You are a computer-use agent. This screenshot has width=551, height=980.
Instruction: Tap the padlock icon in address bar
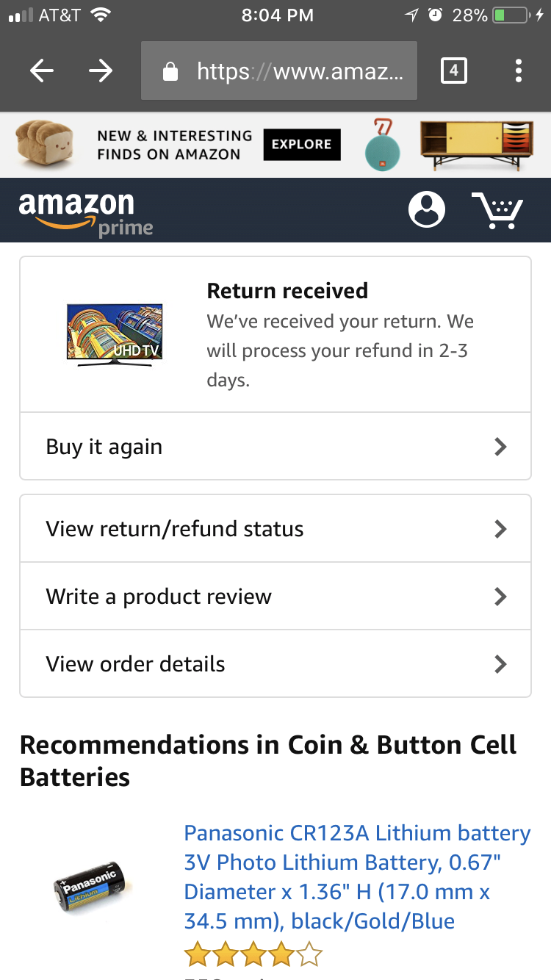click(170, 72)
